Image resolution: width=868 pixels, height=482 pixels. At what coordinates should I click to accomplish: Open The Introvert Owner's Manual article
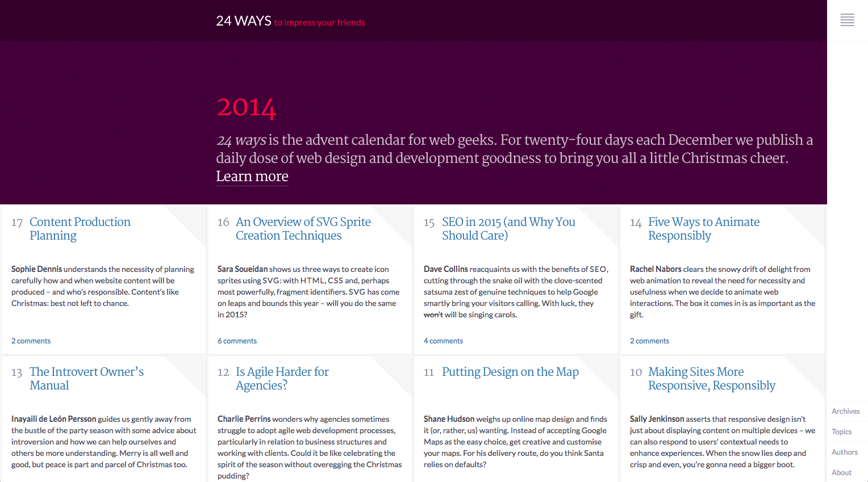[86, 379]
